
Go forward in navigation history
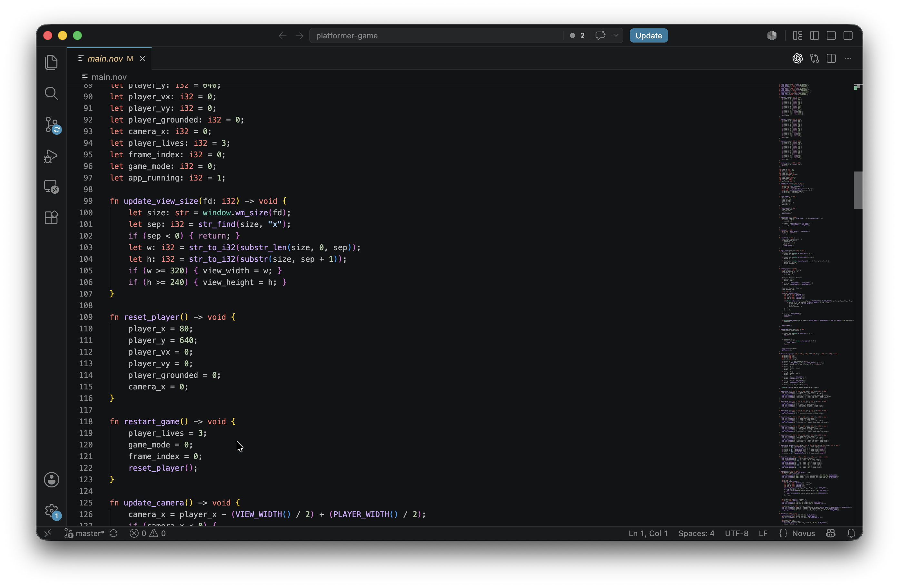pos(300,35)
